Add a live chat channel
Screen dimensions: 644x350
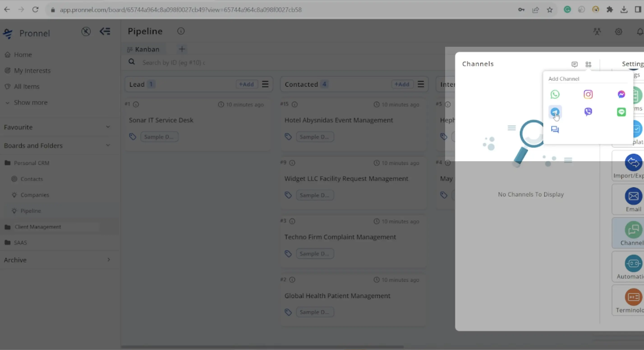click(x=555, y=129)
